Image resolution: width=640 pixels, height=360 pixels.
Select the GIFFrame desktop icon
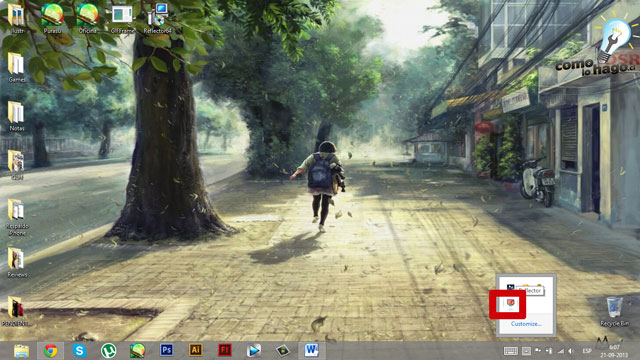coord(122,18)
